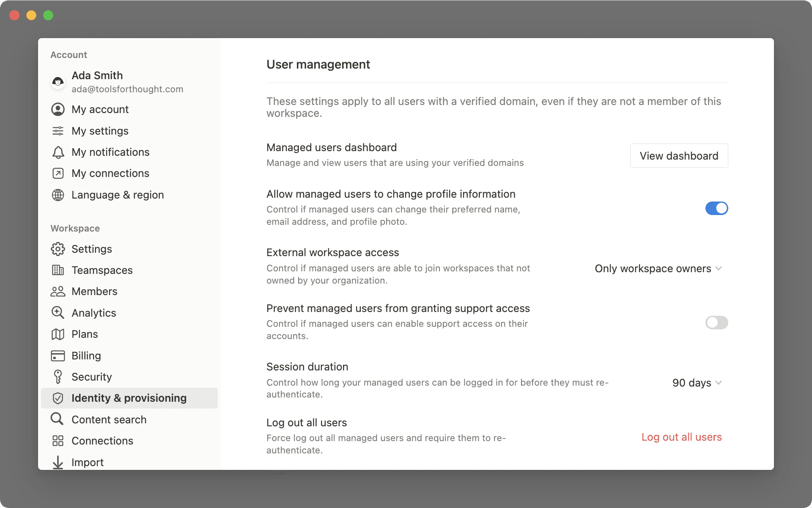Image resolution: width=812 pixels, height=508 pixels.
Task: Select the My notifications bell icon
Action: point(58,152)
